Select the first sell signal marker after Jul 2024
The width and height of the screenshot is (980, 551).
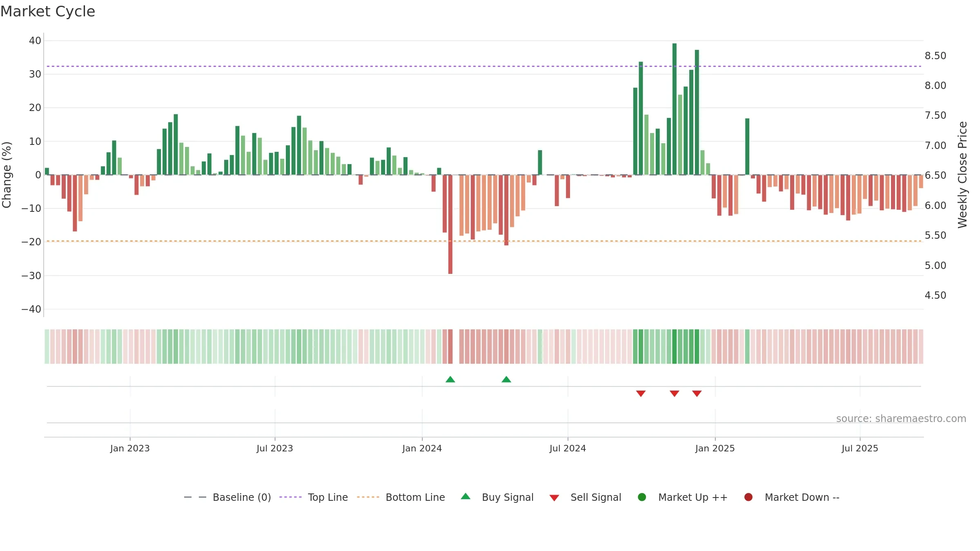(641, 393)
